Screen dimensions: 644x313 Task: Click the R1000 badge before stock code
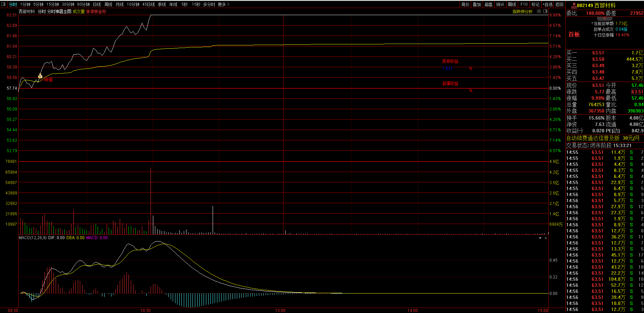(x=574, y=5)
